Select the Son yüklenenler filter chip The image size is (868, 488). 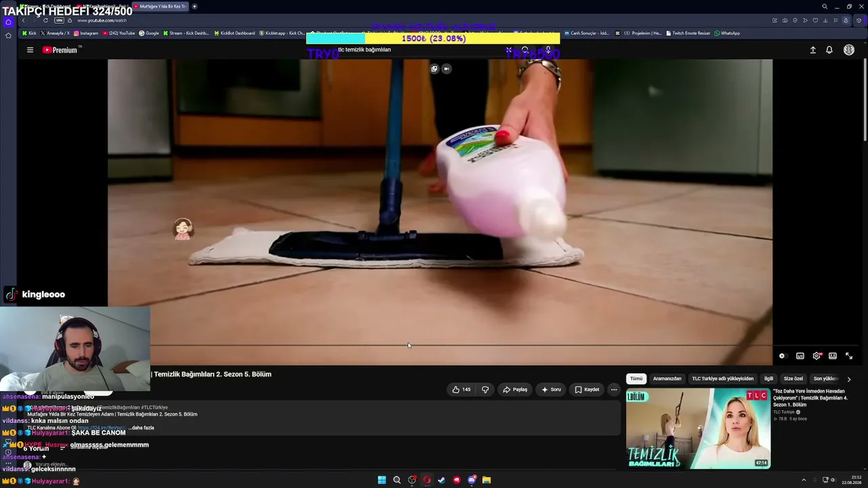[825, 379]
